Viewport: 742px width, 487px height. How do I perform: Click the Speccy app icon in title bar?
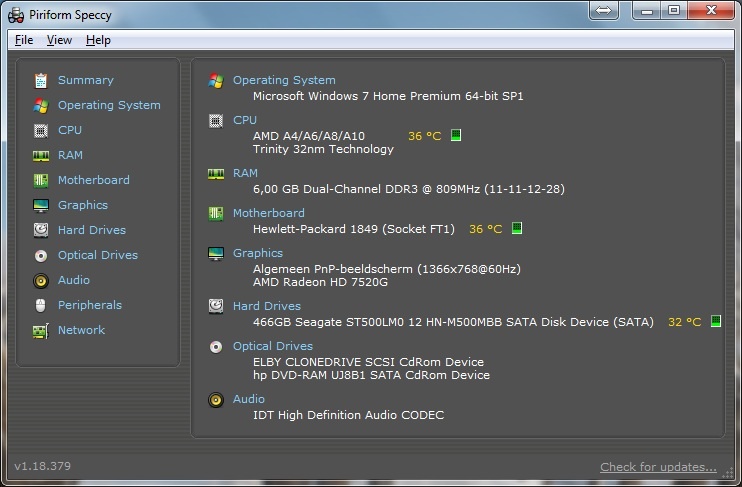[16, 15]
